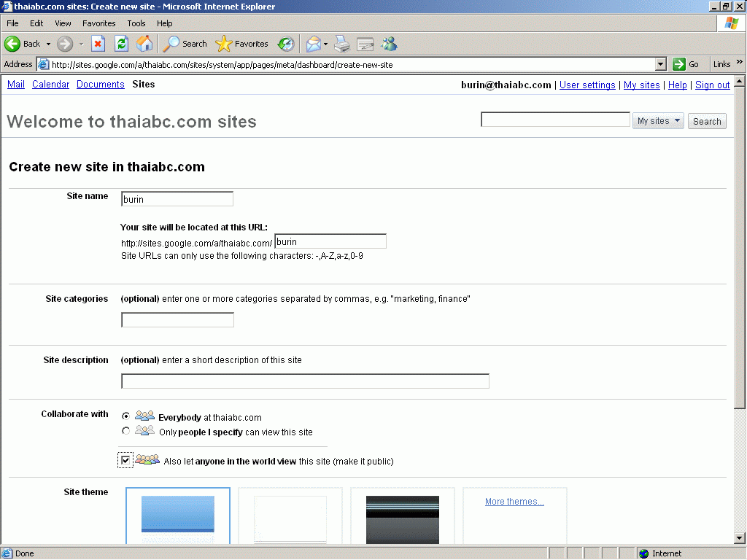The image size is (747, 560).
Task: Uncheck the make it public checkbox
Action: click(125, 460)
